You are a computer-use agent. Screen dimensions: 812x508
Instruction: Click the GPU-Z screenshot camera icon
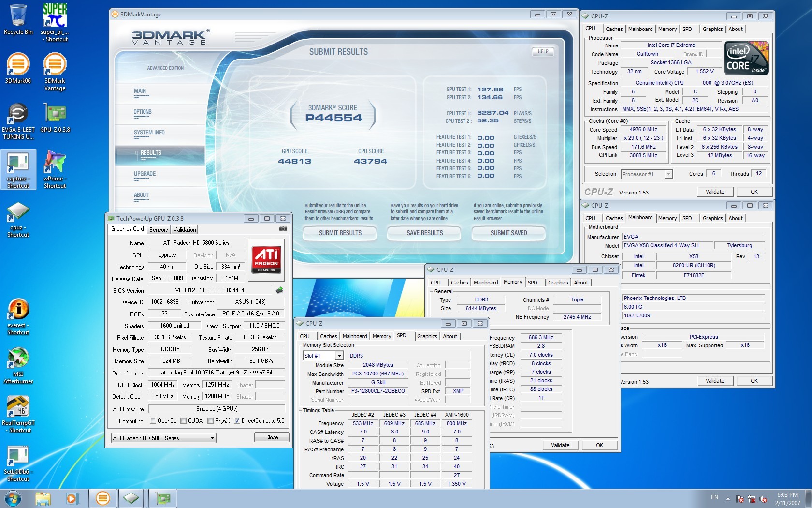point(283,229)
